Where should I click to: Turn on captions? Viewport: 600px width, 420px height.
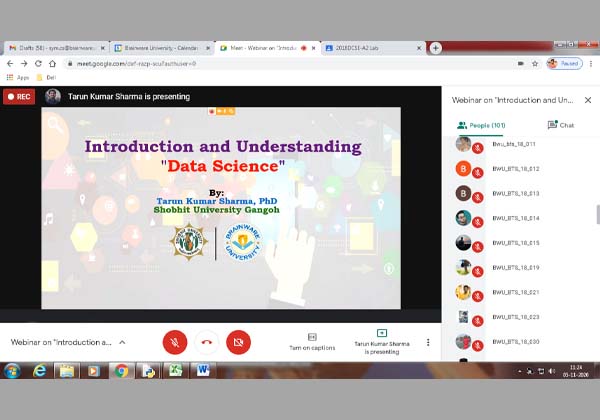[x=312, y=341]
